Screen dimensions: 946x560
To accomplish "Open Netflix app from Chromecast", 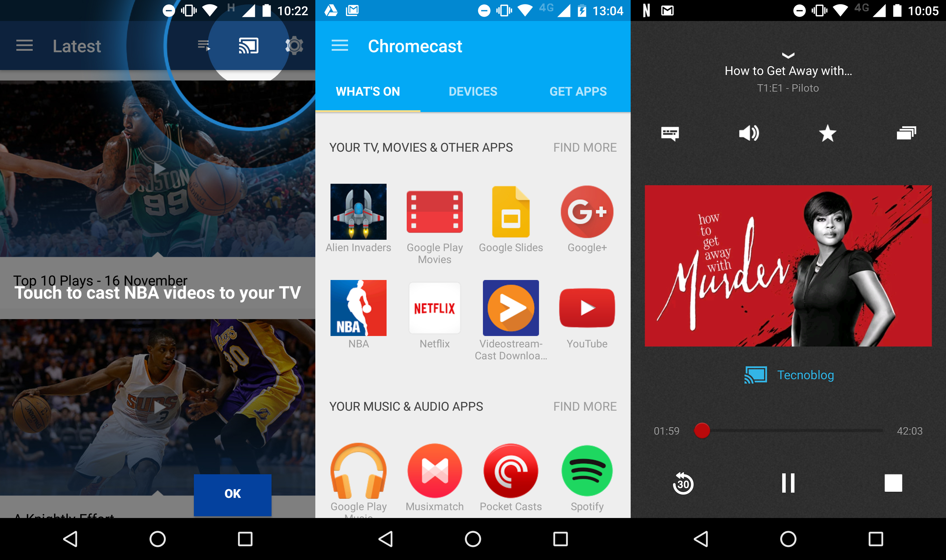I will tap(434, 309).
